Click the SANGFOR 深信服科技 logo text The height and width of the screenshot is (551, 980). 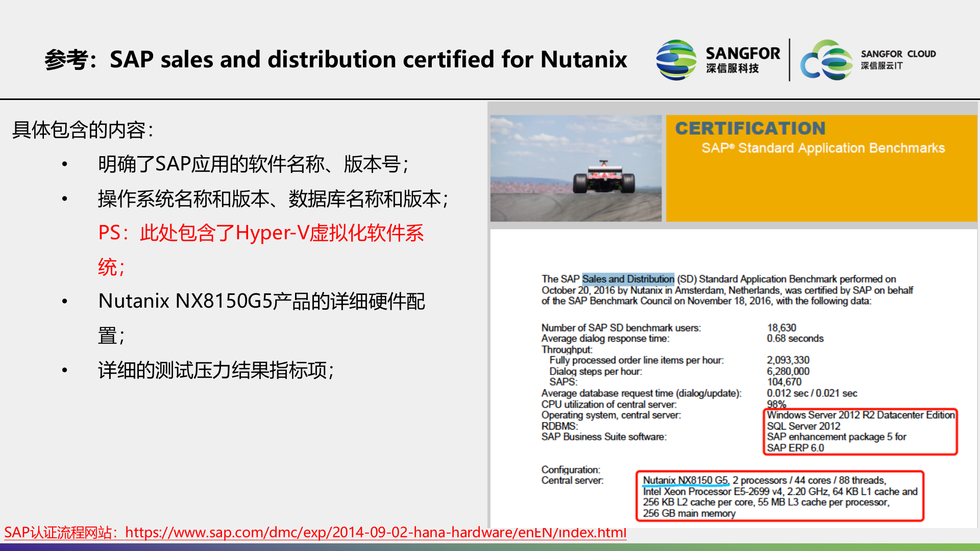742,60
